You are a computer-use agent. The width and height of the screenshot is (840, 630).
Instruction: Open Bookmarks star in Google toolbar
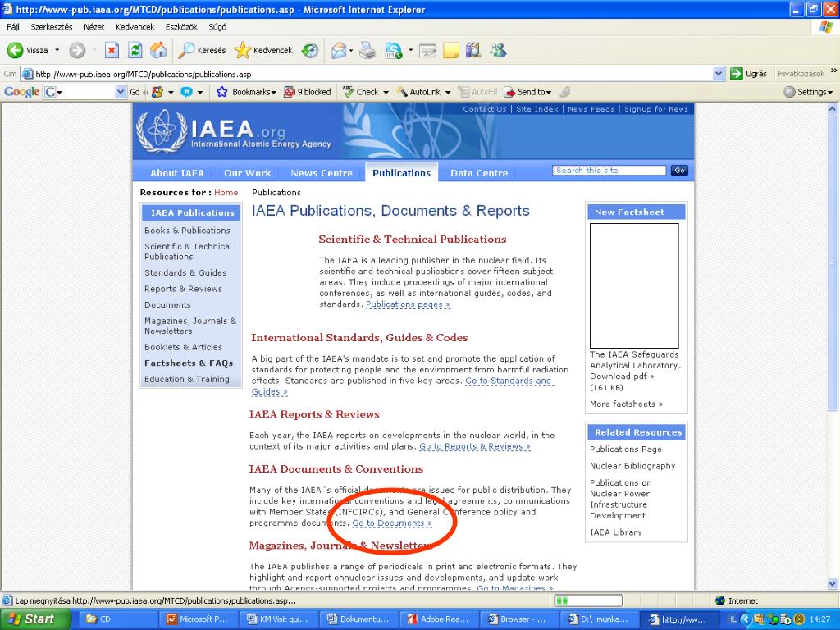pyautogui.click(x=221, y=92)
